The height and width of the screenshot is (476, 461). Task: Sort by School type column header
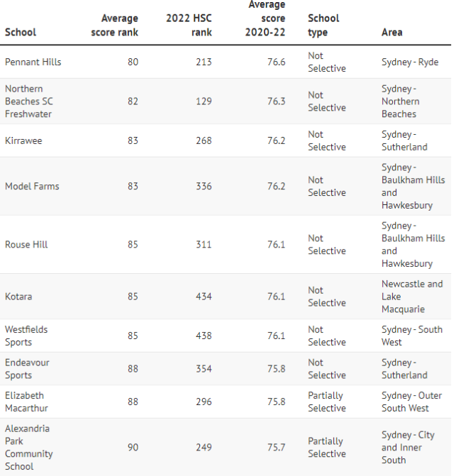coord(323,25)
